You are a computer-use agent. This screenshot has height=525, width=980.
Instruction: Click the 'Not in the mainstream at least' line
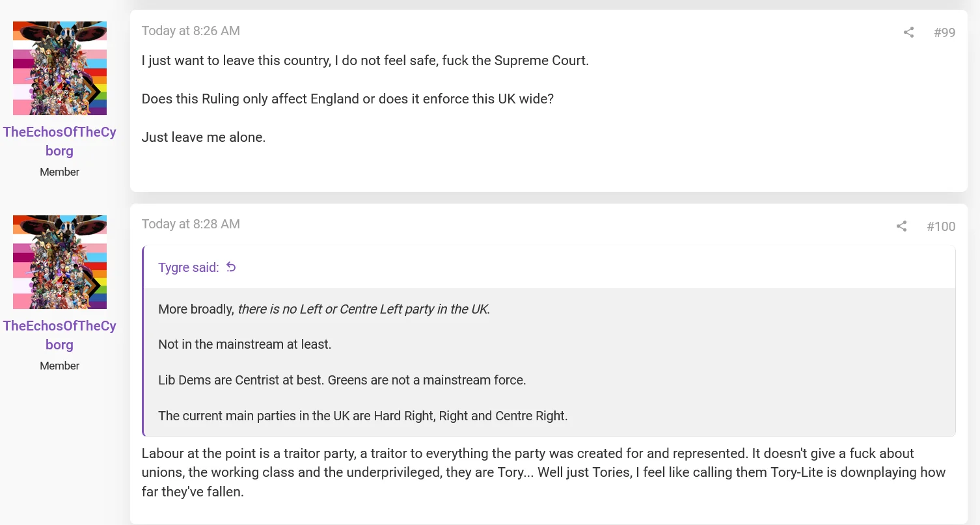coord(245,345)
